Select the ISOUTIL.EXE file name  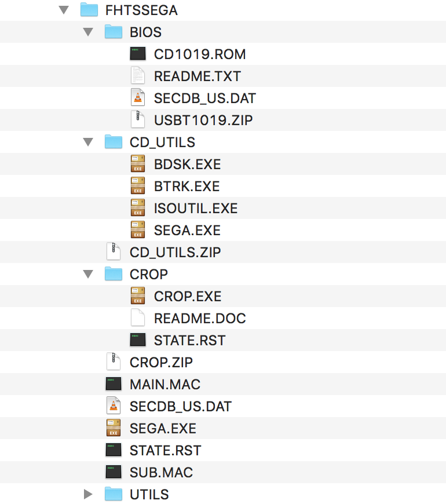coord(196,209)
